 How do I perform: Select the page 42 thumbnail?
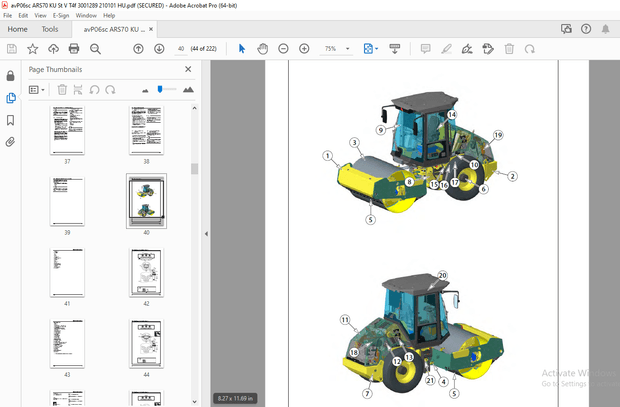(146, 272)
